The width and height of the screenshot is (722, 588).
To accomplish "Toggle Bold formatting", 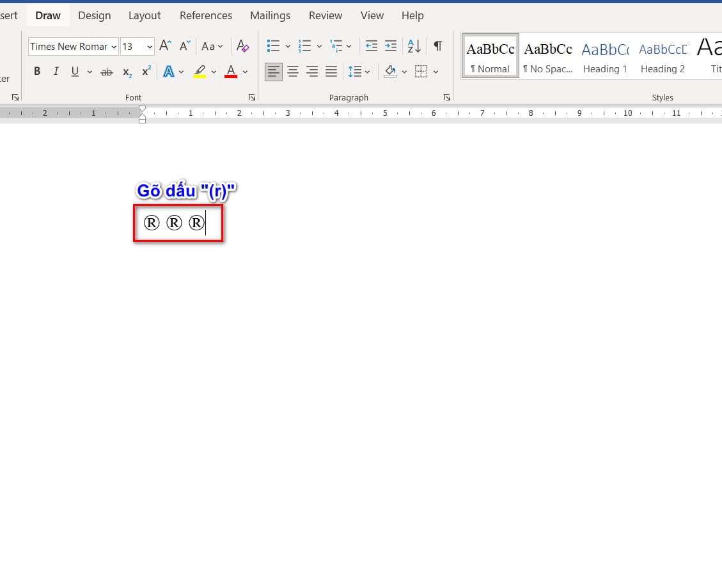I will (x=37, y=72).
